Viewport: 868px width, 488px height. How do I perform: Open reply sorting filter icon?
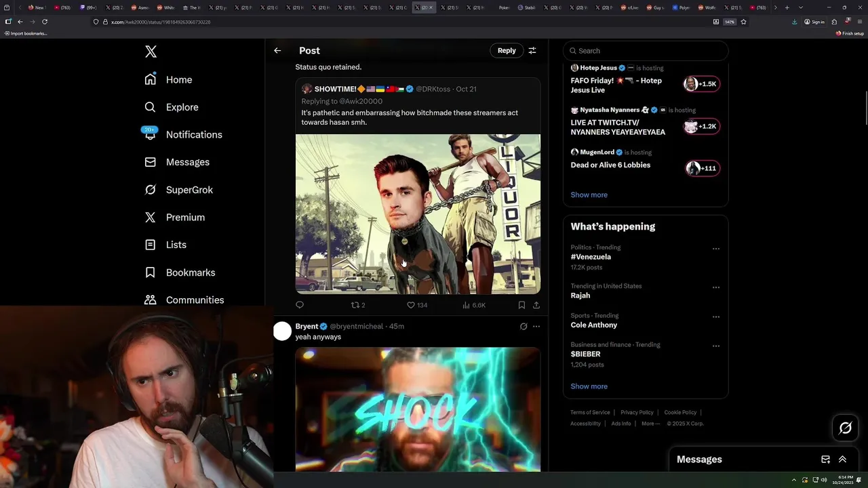click(532, 50)
